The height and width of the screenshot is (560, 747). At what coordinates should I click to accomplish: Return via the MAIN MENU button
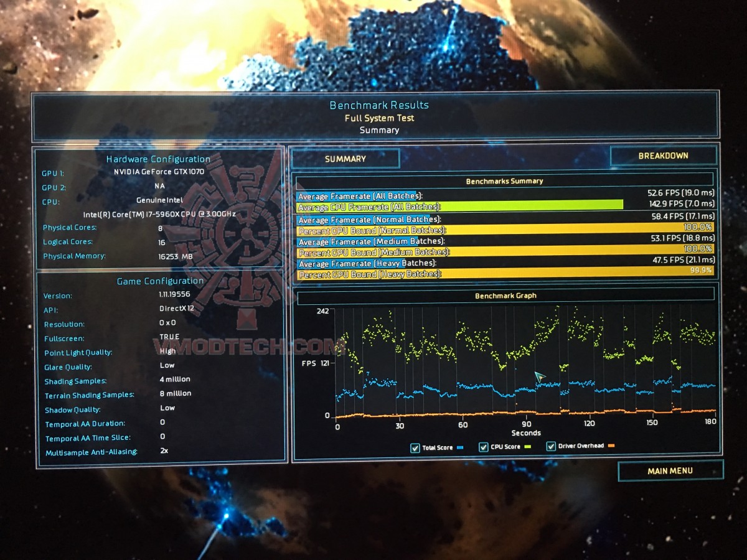tap(670, 470)
